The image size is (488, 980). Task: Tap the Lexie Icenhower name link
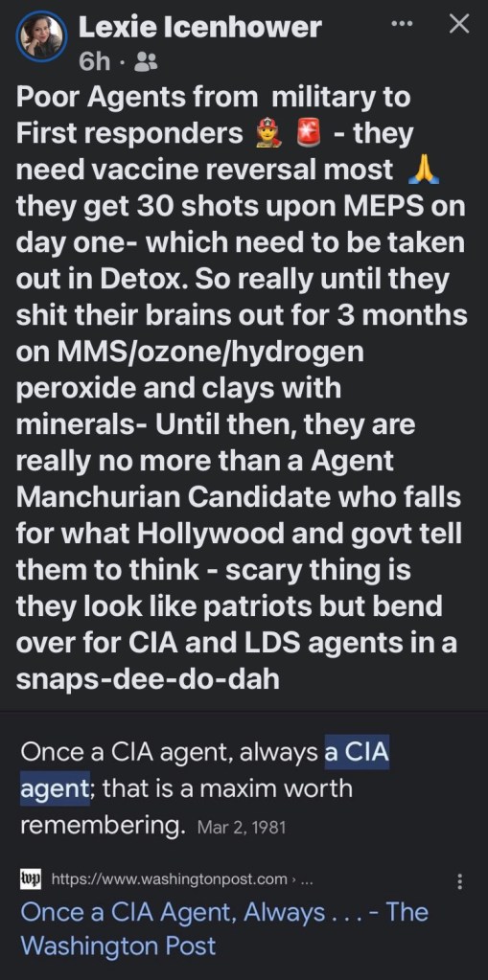(x=200, y=27)
